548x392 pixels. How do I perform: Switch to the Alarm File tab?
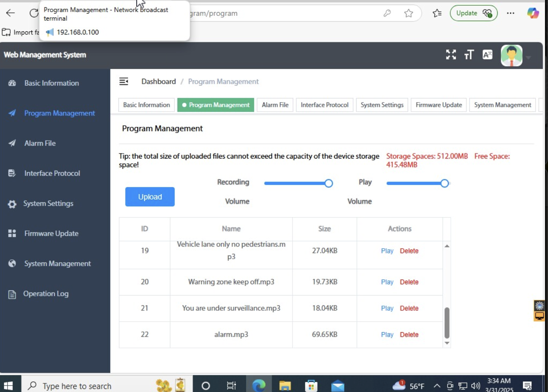(x=275, y=105)
